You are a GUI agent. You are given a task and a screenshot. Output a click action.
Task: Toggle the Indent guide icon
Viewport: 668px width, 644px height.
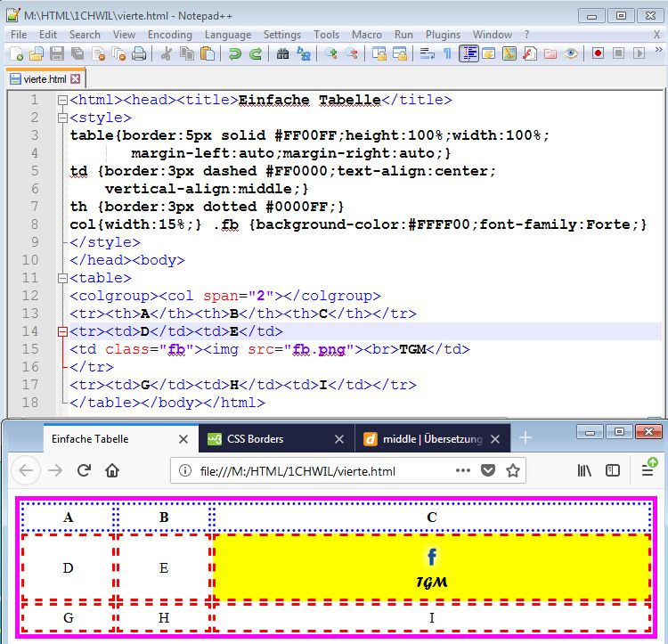pyautogui.click(x=468, y=53)
